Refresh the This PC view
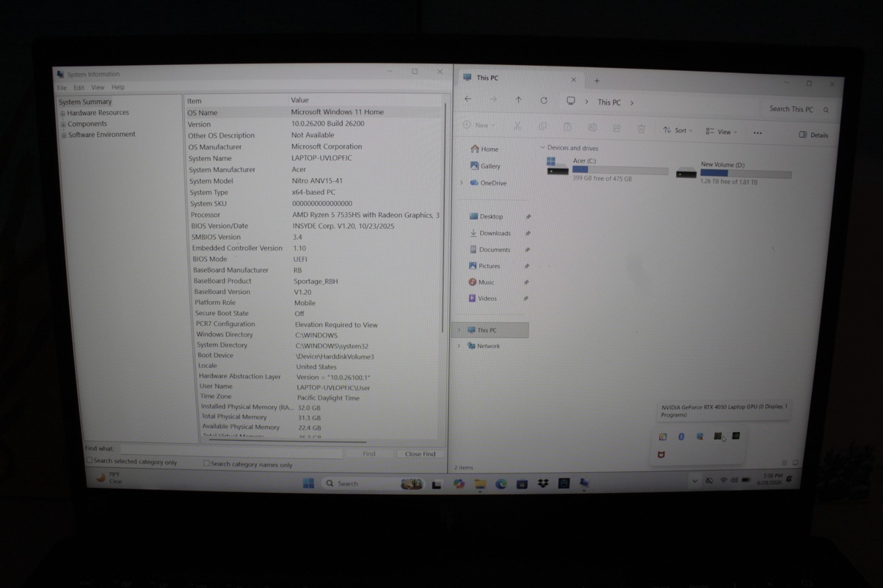 tap(544, 100)
